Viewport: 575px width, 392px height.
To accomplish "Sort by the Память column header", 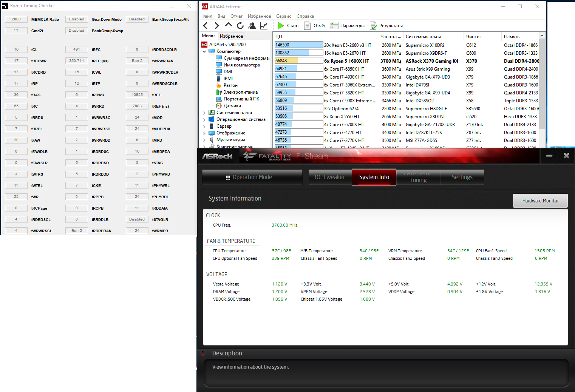I will coord(520,37).
